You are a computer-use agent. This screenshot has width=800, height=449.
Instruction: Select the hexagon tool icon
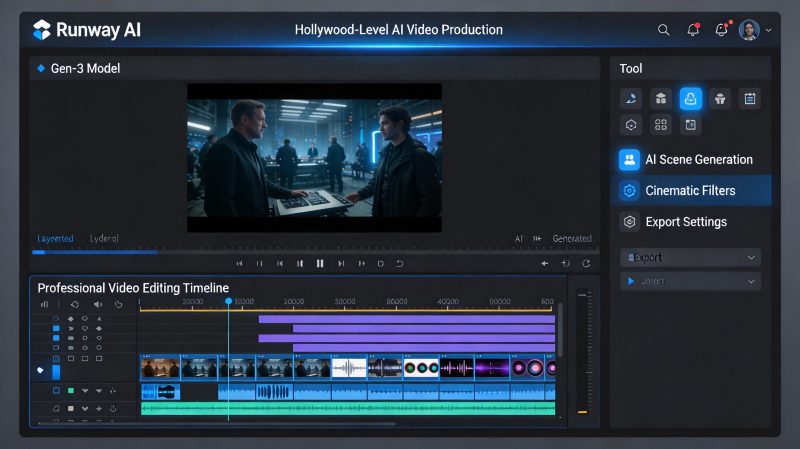(x=631, y=125)
